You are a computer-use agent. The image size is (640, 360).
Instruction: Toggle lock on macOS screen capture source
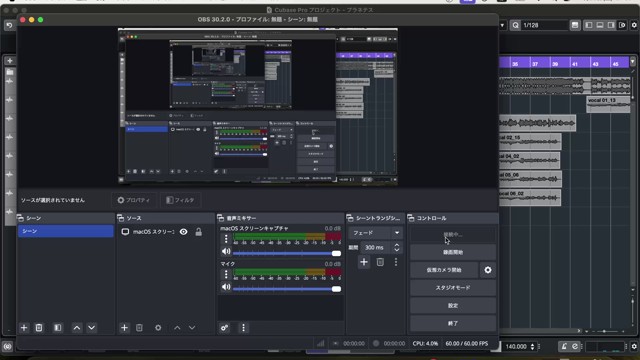click(x=198, y=232)
